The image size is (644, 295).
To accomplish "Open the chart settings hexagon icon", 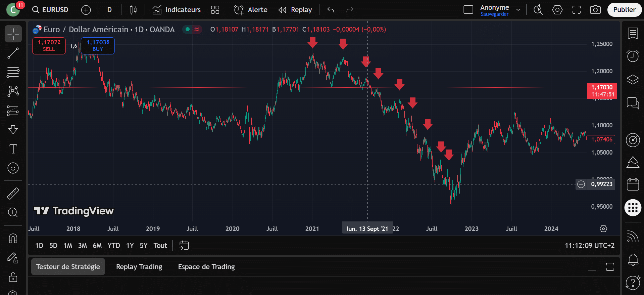I will pos(557,10).
